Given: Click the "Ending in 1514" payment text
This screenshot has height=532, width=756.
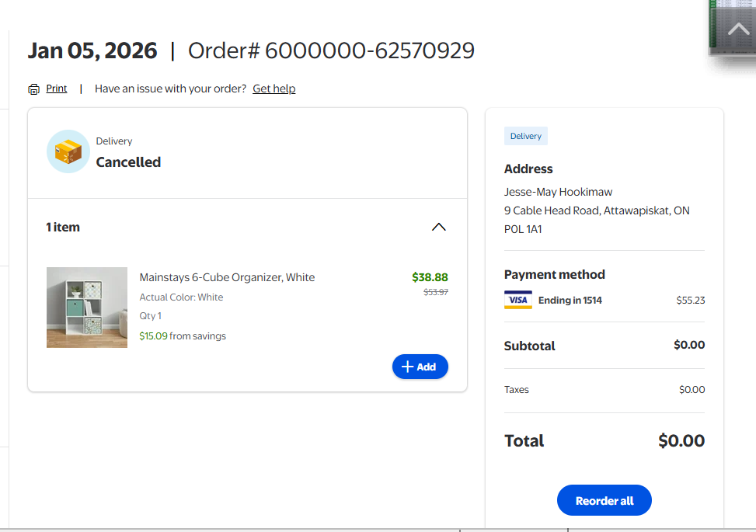Looking at the screenshot, I should coord(570,301).
